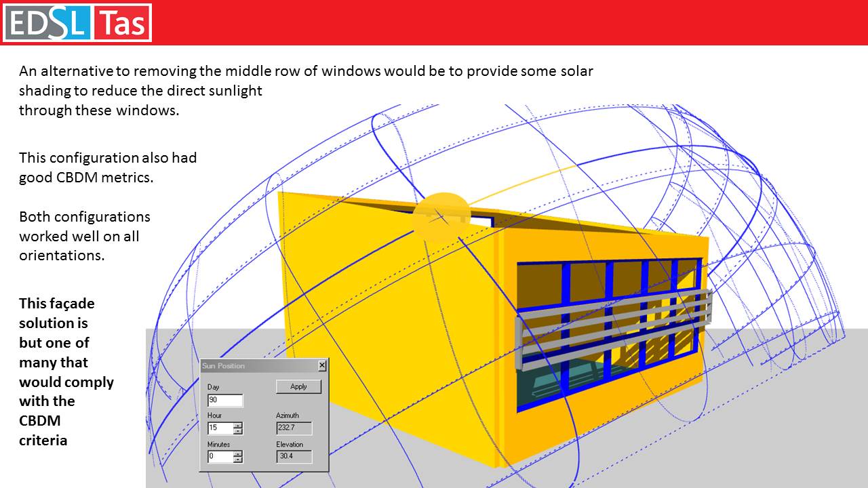
Task: Increase the Hour with up arrow
Action: point(237,426)
